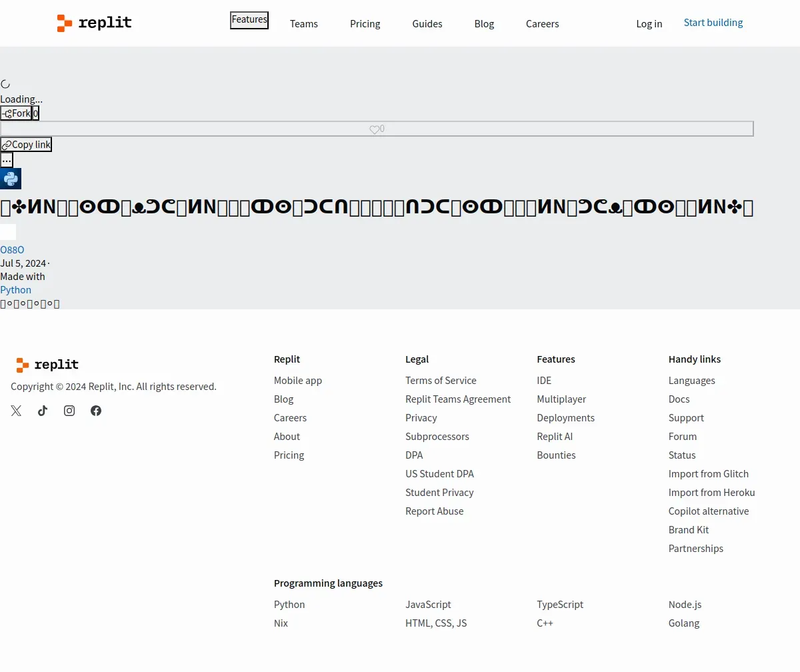The image size is (800, 672).
Task: Click Pricing in the footer Replit column
Action: [289, 455]
